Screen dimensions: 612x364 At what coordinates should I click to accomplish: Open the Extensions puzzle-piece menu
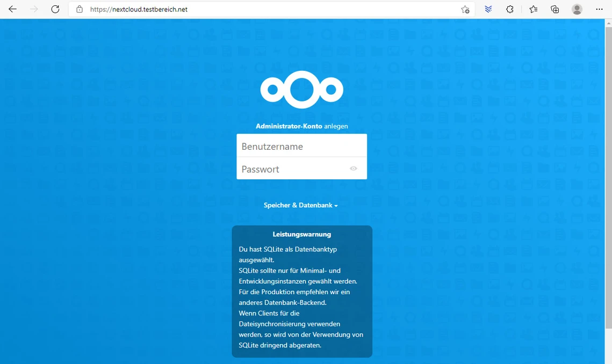pos(510,9)
